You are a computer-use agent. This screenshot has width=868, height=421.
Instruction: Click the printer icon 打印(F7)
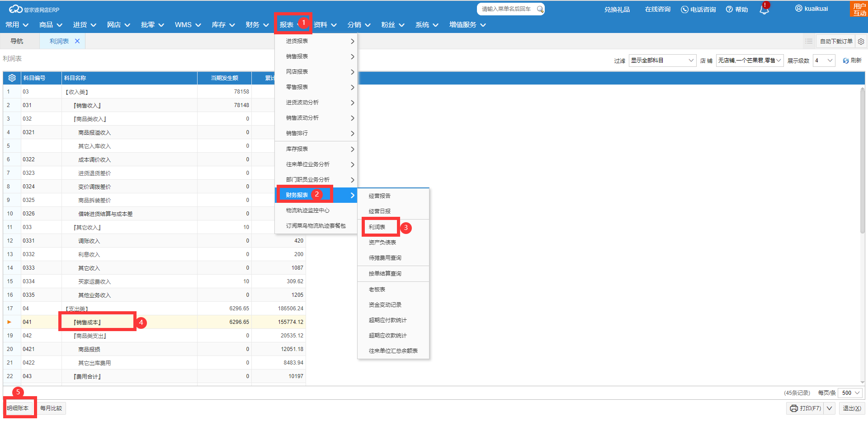click(794, 408)
